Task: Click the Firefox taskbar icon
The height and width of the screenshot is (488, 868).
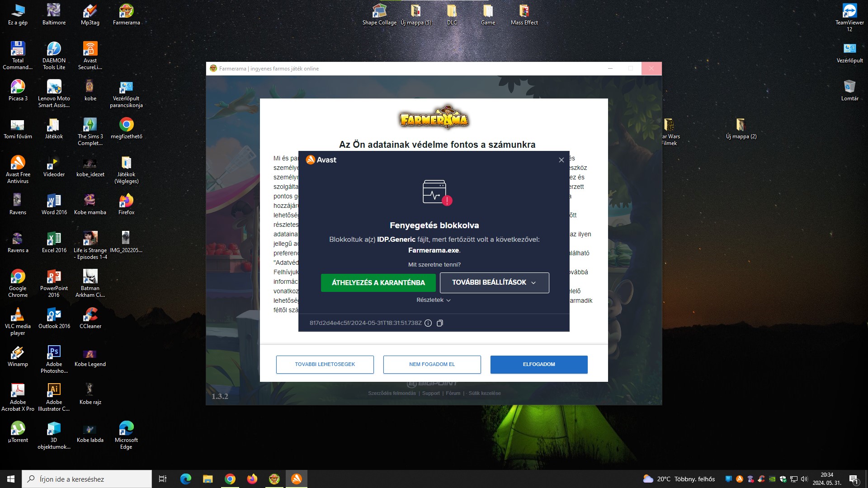Action: coord(252,479)
